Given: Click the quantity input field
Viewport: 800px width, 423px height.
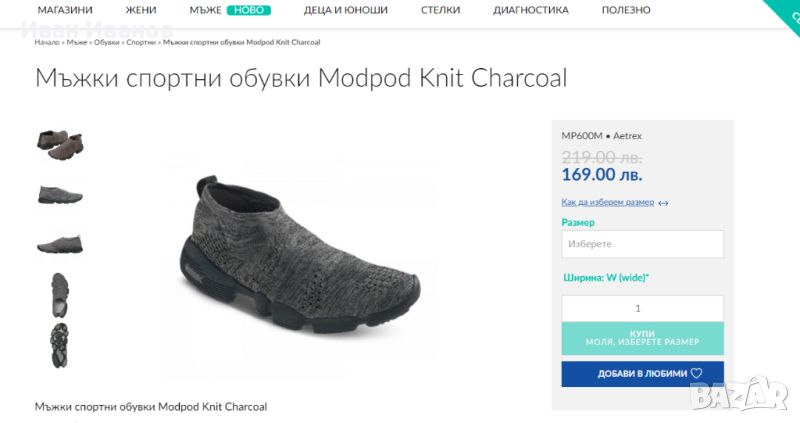Looking at the screenshot, I should pyautogui.click(x=642, y=308).
